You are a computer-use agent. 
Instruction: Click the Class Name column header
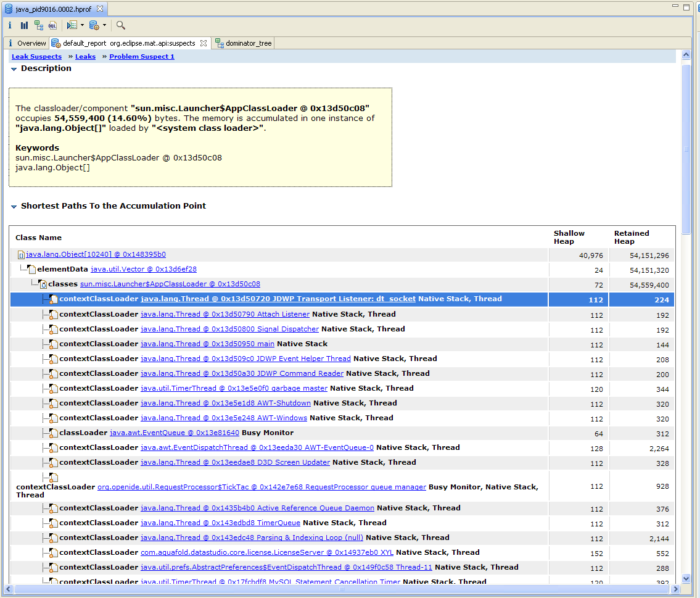(38, 238)
